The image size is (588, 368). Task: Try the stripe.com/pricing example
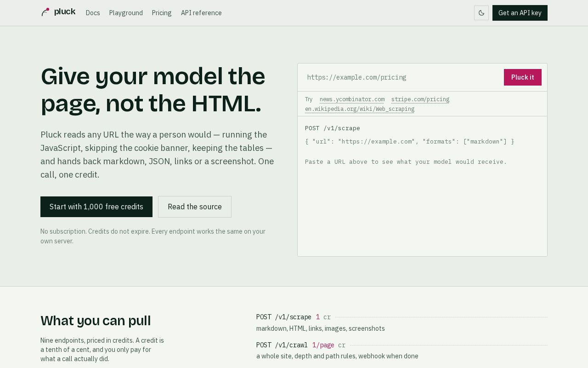(420, 99)
